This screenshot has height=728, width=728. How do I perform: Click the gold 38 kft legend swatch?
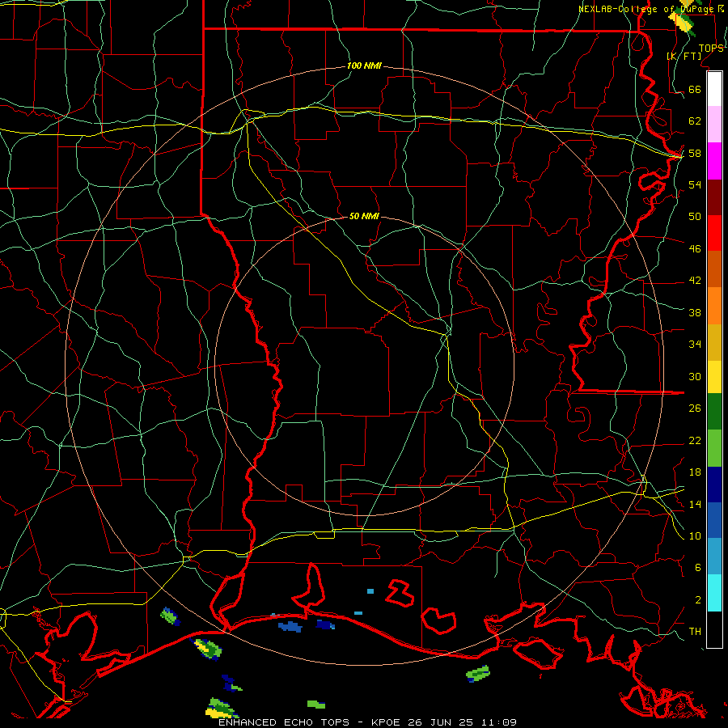[714, 342]
